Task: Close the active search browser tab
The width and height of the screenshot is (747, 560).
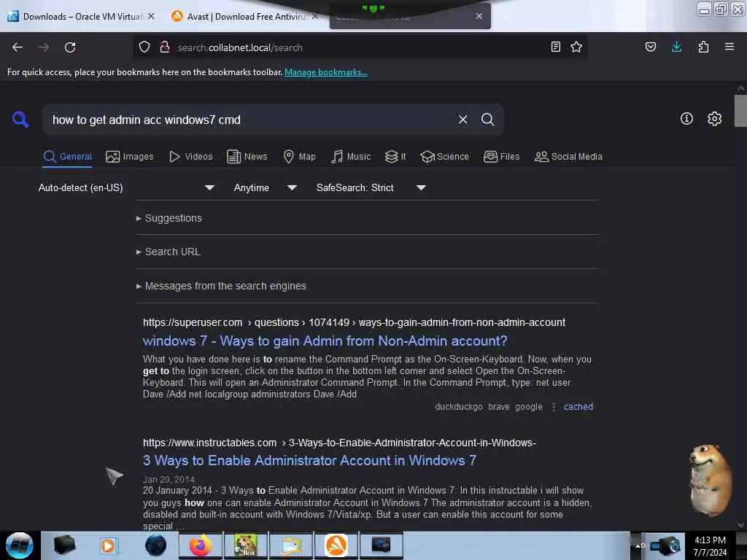Action: tap(479, 16)
